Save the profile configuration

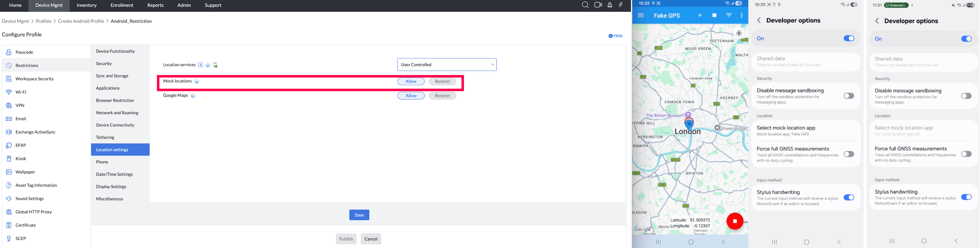(359, 215)
